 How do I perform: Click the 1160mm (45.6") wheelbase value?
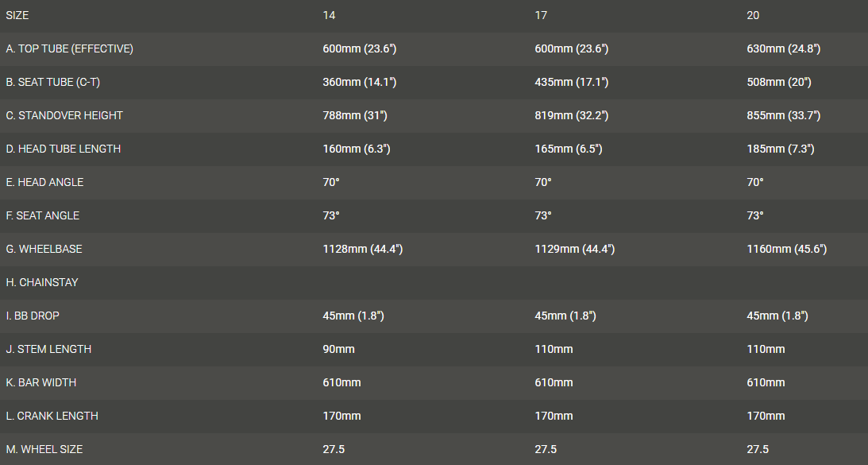click(786, 250)
